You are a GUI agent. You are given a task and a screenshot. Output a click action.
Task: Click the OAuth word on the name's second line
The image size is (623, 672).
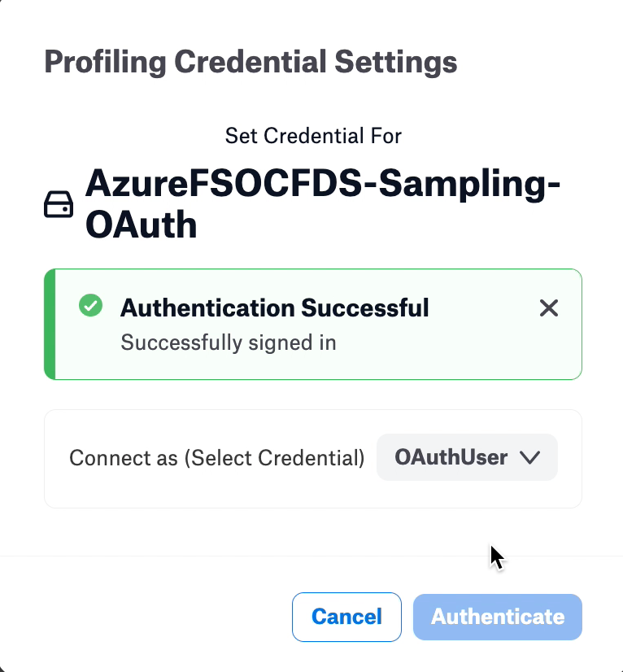click(141, 225)
